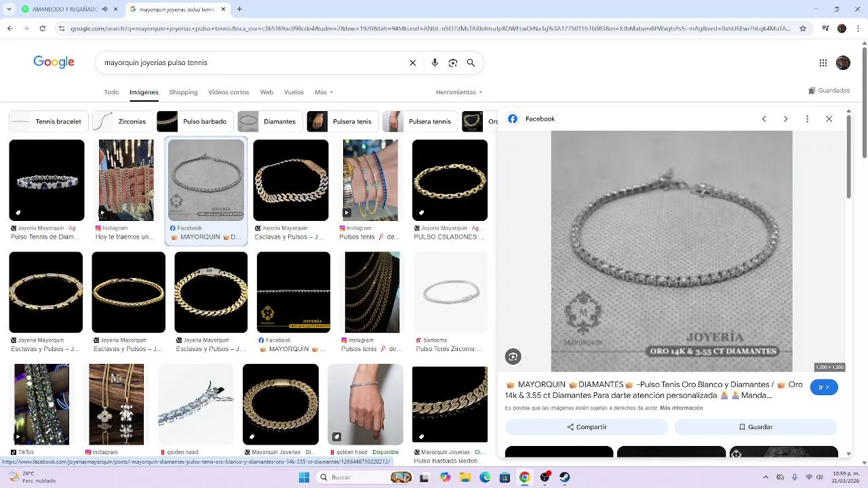Open Chrome from the taskbar
The image size is (868, 488).
pos(524,477)
